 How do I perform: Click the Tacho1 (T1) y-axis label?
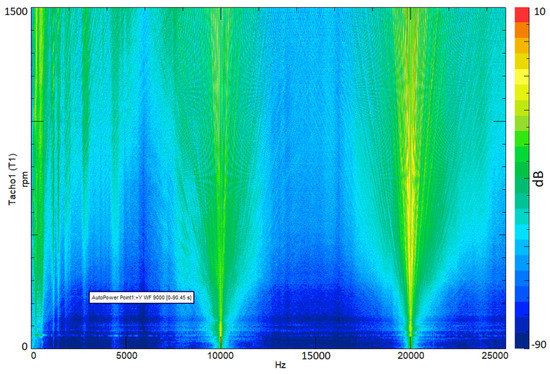point(12,179)
